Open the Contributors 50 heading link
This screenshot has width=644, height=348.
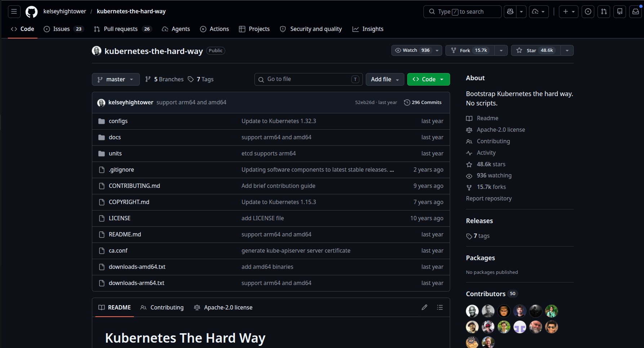pyautogui.click(x=491, y=294)
